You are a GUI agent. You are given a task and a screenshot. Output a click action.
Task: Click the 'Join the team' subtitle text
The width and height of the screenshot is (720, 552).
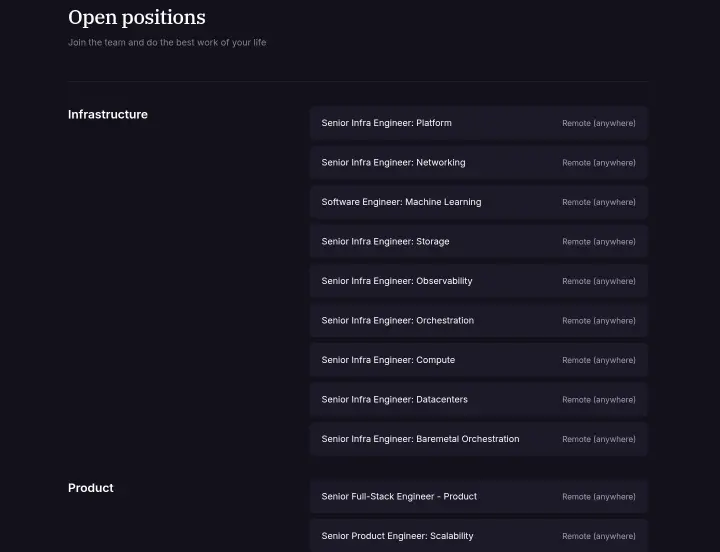click(167, 42)
